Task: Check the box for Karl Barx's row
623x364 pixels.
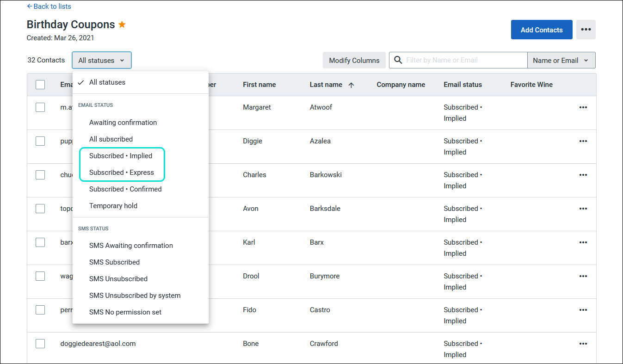Action: pos(40,242)
